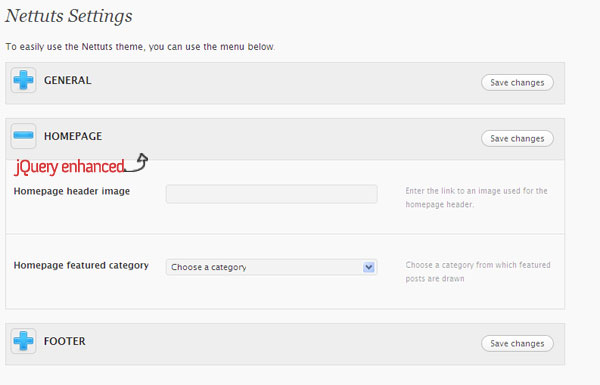The image size is (600, 385).
Task: Click the Nettuts Settings page heading
Action: 69,16
